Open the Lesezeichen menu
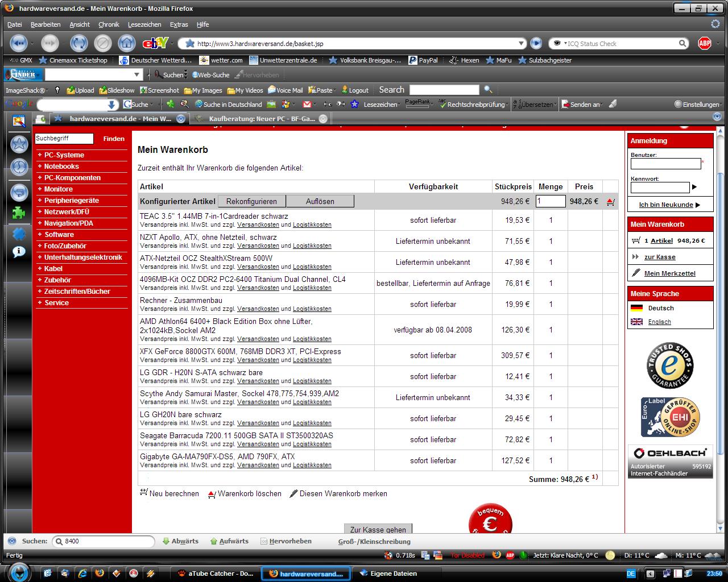Image resolution: width=728 pixels, height=582 pixels. click(x=144, y=24)
